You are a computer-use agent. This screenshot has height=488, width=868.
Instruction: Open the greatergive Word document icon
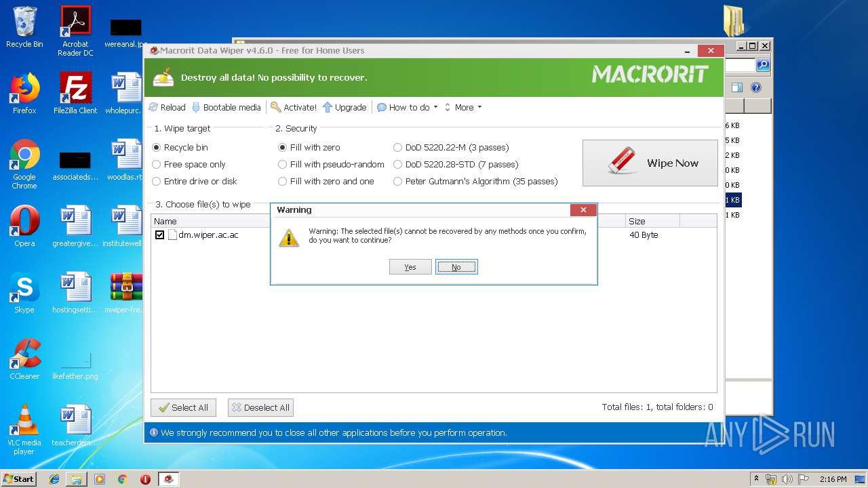tap(75, 226)
